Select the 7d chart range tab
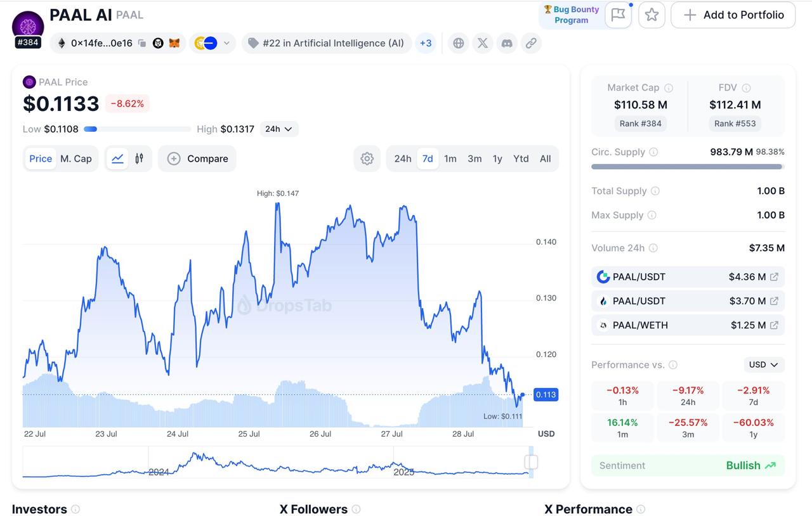Screen dimensions: 812x516 tap(428, 158)
